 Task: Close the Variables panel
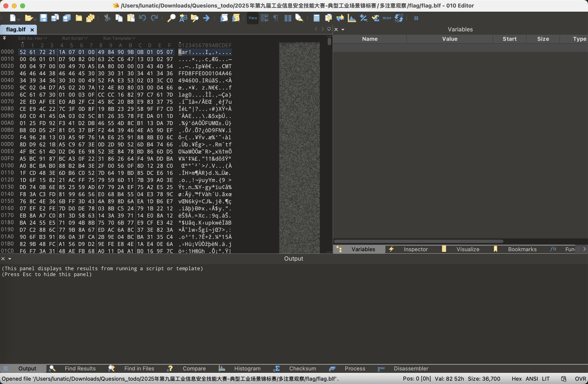[336, 29]
